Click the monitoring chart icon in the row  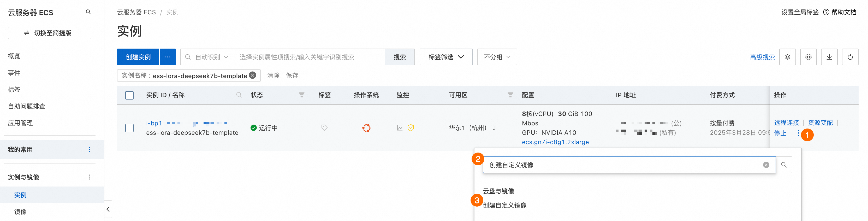(x=400, y=128)
